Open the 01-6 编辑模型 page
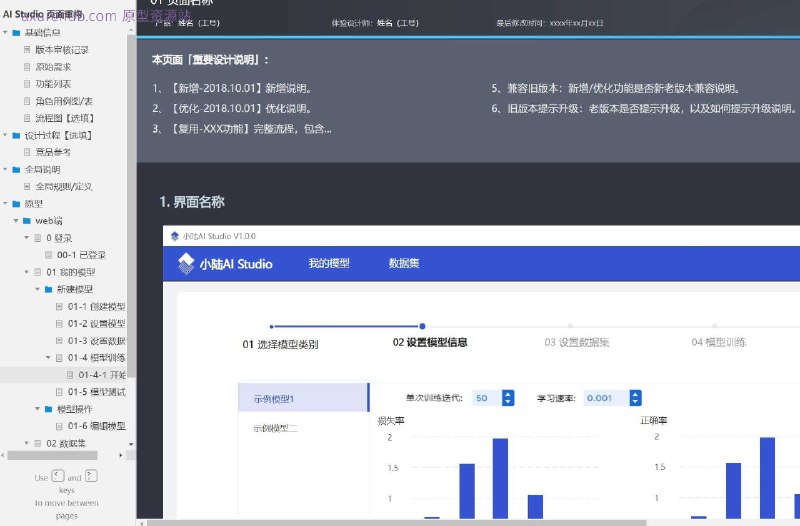The height and width of the screenshot is (526, 800). point(96,426)
